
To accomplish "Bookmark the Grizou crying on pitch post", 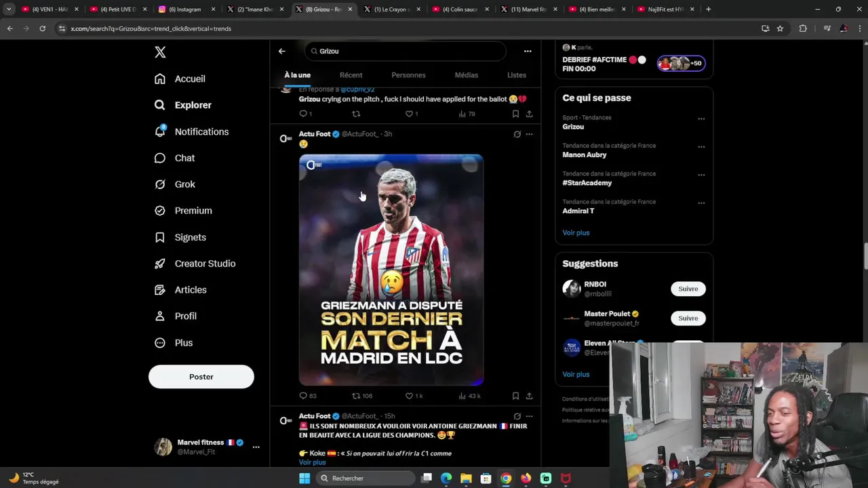I will [515, 114].
